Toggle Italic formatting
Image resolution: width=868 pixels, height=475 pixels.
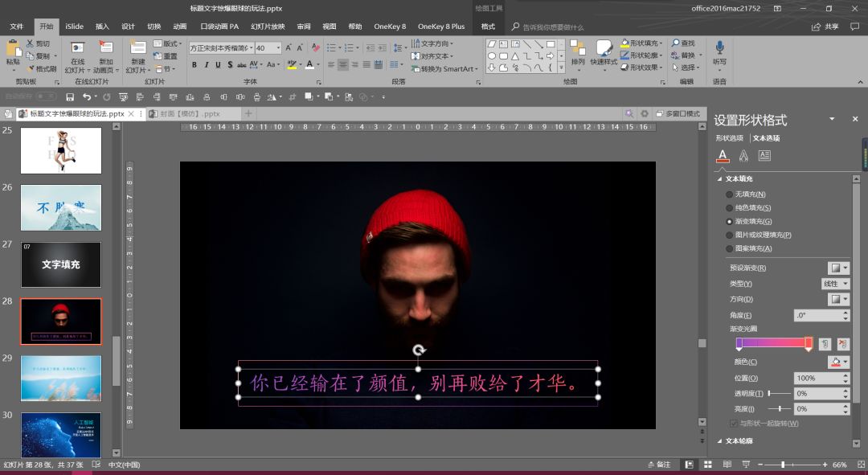point(206,65)
